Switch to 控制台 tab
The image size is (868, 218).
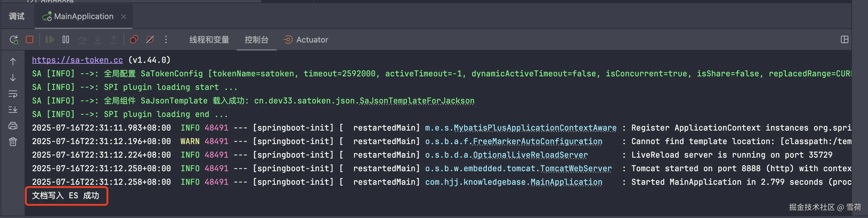[256, 40]
